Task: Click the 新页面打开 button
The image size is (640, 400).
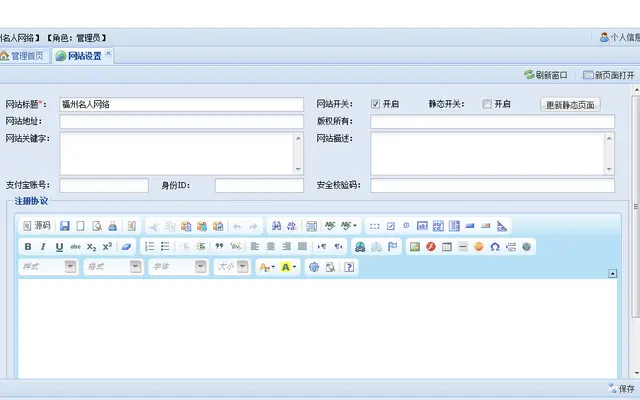Action: click(609, 75)
